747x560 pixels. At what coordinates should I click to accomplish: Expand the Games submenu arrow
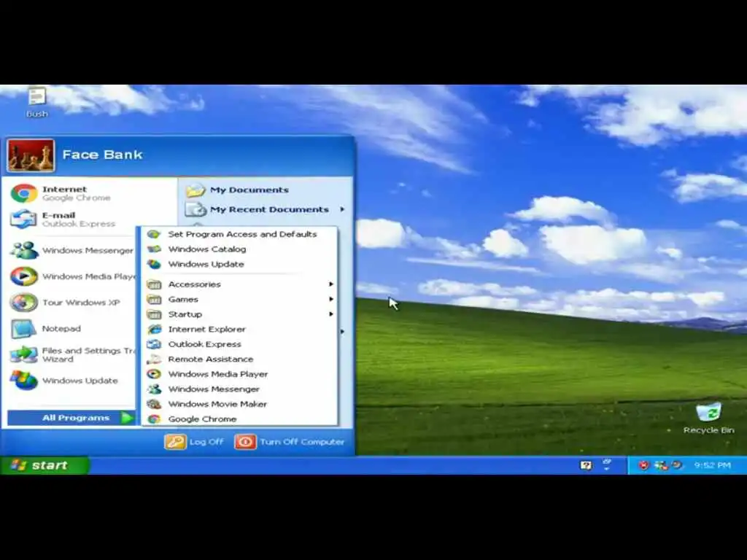pos(331,299)
